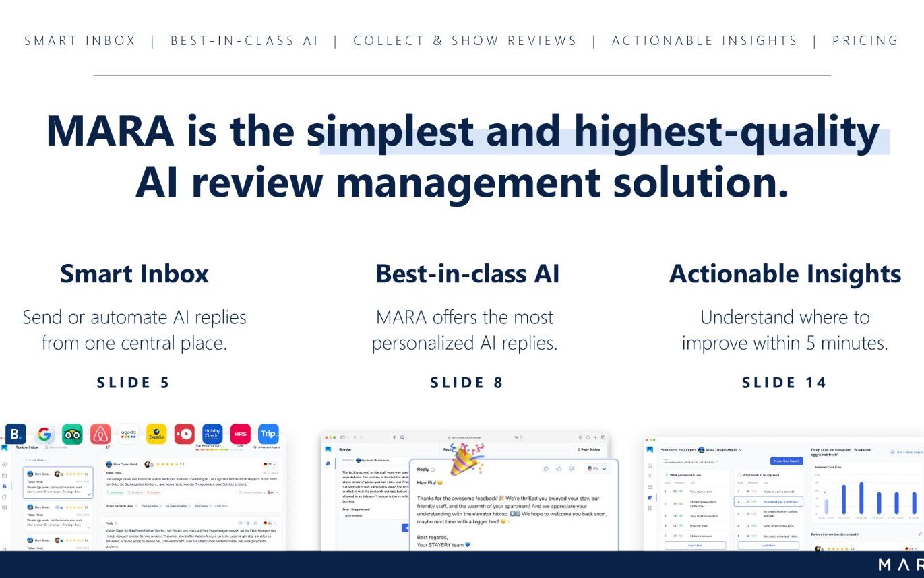The width and height of the screenshot is (924, 578).
Task: Click Load More under what people love
Action: pos(695,545)
